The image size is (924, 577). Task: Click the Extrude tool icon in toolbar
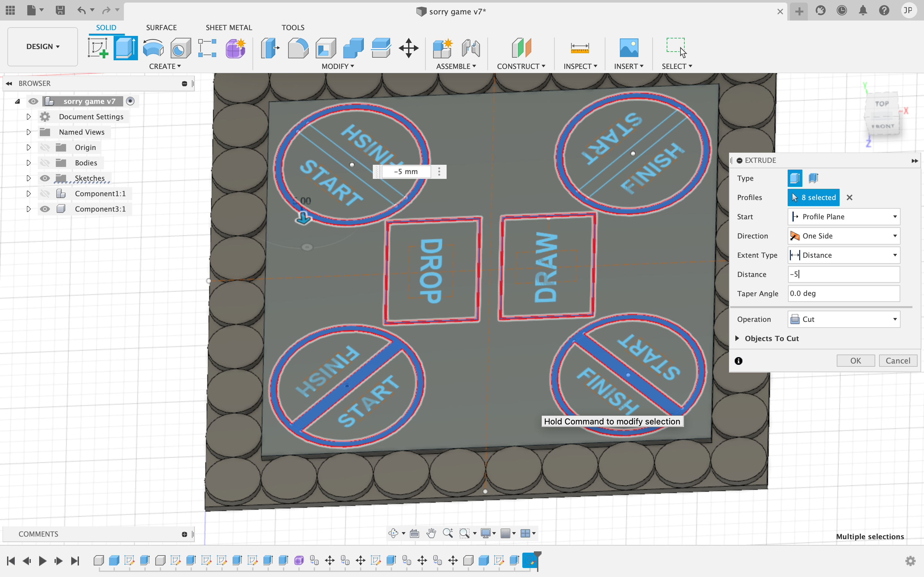coord(126,46)
